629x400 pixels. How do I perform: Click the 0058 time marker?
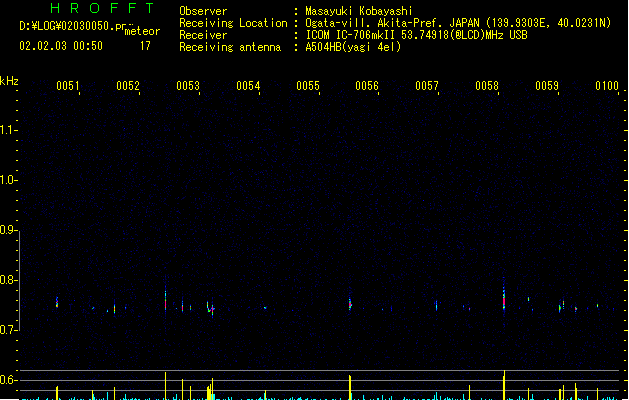(x=487, y=86)
